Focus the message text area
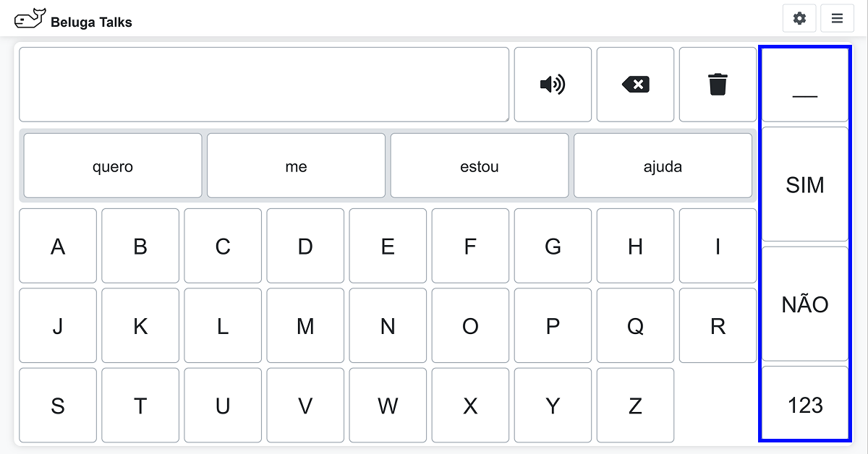The image size is (868, 454). [x=264, y=85]
